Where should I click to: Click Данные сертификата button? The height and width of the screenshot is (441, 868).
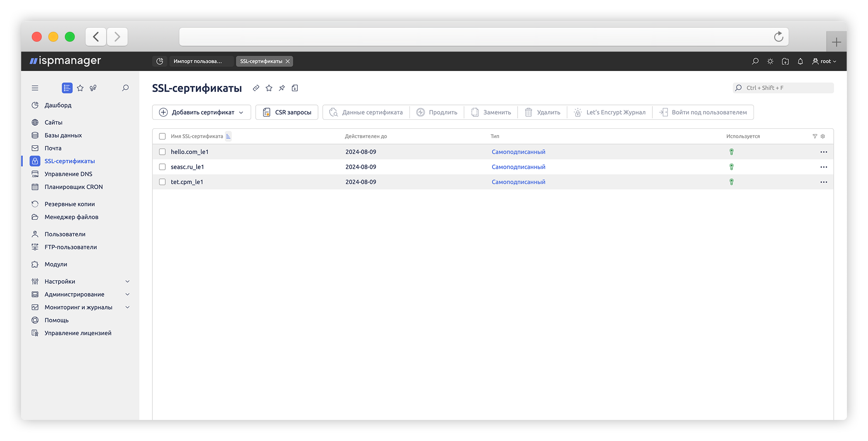366,112
